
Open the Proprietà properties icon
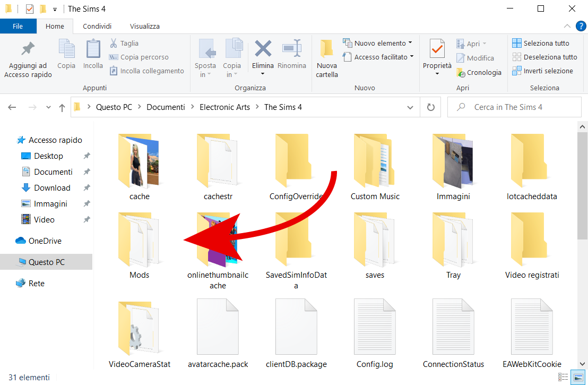[x=437, y=50]
